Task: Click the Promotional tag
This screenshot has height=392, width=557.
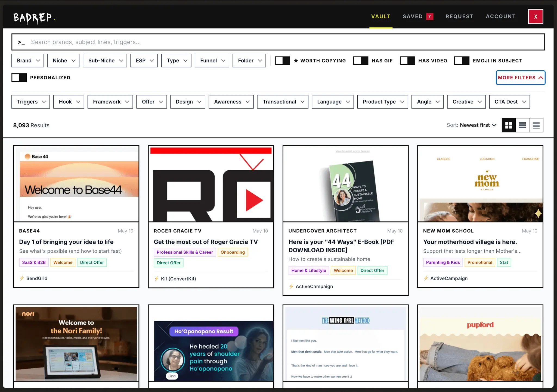Action: (480, 262)
